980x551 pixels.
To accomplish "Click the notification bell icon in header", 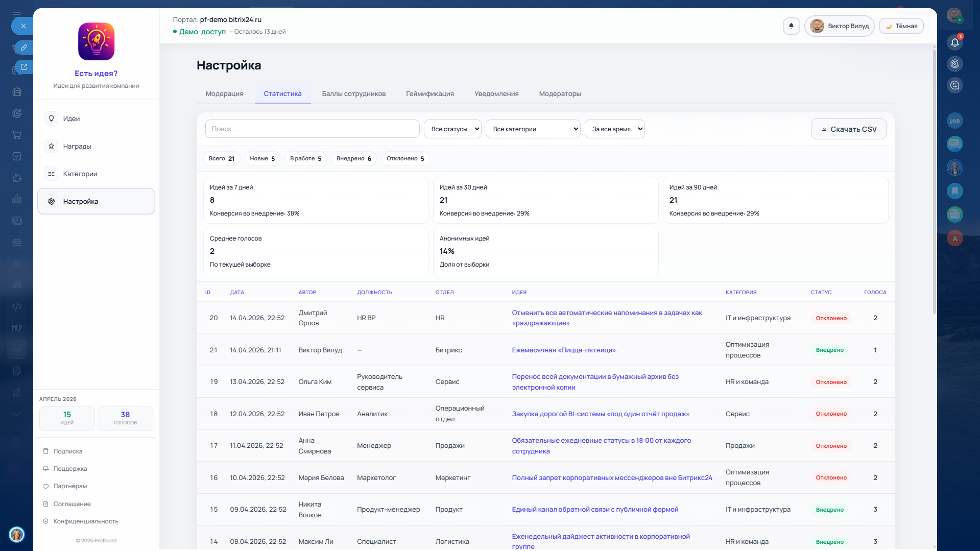I will (791, 26).
